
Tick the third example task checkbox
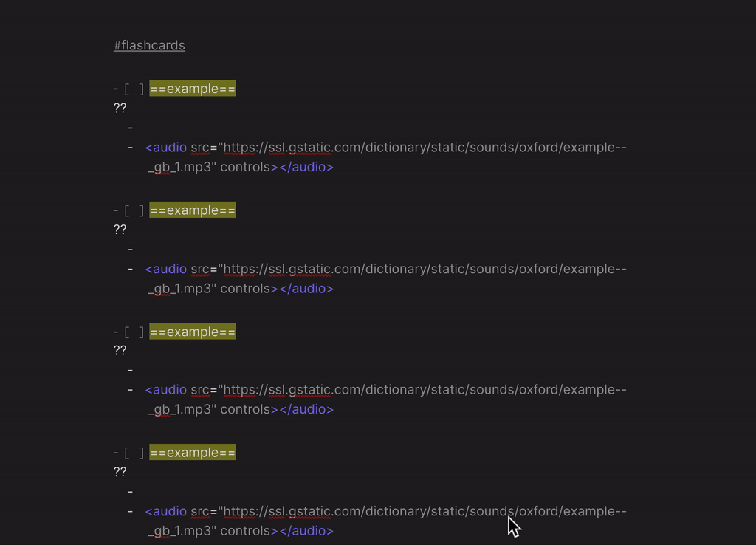pyautogui.click(x=134, y=332)
